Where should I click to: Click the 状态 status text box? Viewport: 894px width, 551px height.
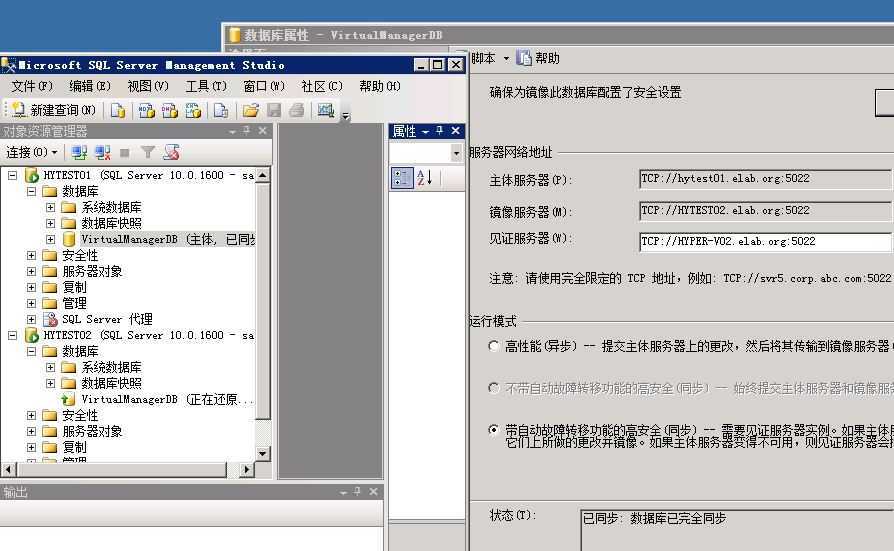coord(737,530)
